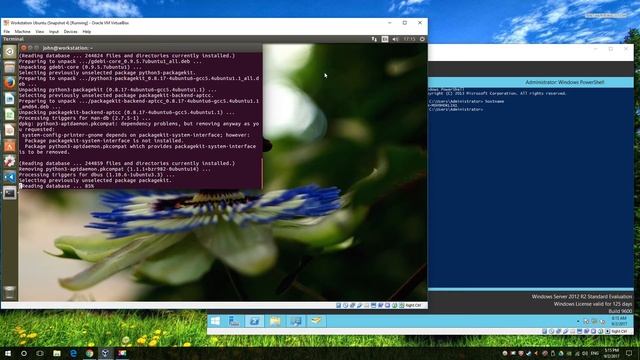Launch Visual Studio Code from Ubuntu launcher
The width and height of the screenshot is (640, 360).
(x=10, y=177)
